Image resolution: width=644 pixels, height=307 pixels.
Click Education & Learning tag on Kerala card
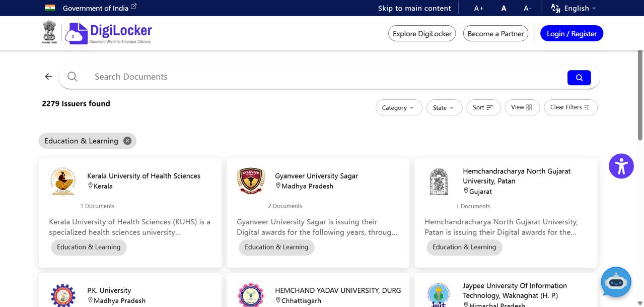pos(89,247)
